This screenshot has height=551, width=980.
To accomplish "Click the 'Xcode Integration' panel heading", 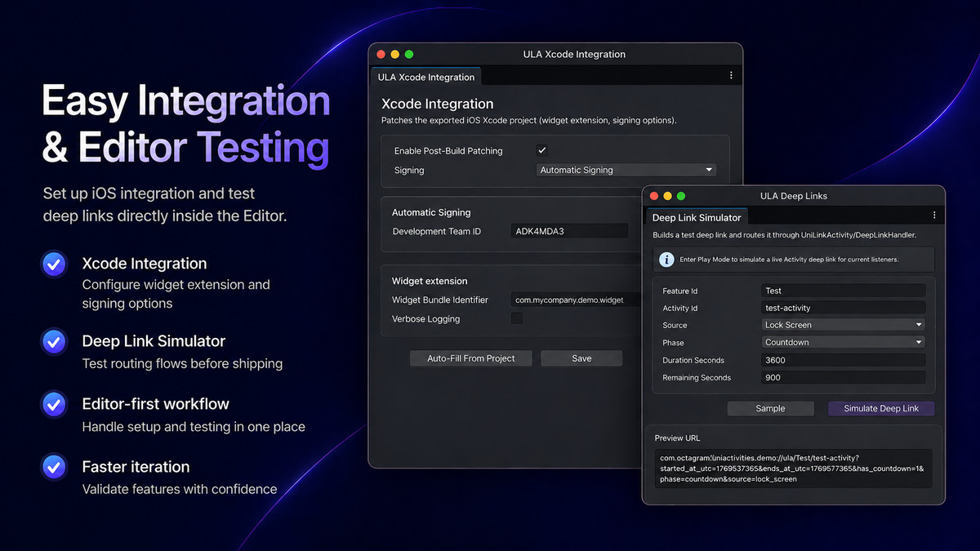I will (438, 104).
